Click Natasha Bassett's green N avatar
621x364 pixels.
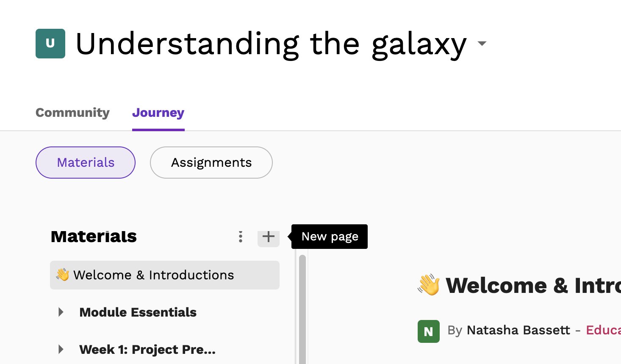pos(429,331)
